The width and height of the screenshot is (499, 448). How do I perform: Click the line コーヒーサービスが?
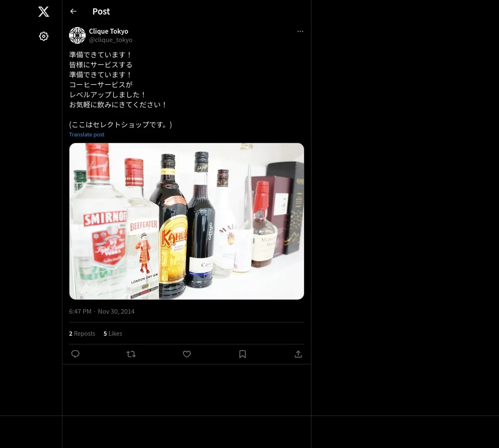pyautogui.click(x=101, y=84)
